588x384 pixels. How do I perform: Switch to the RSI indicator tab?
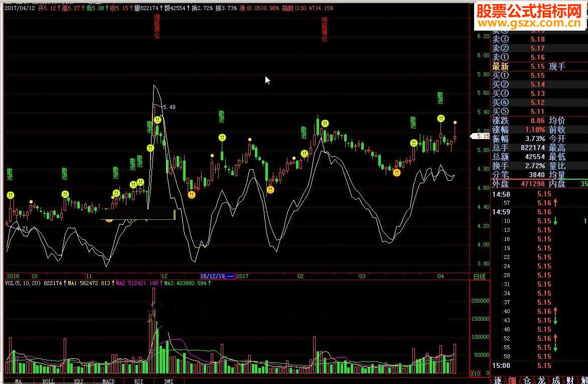pyautogui.click(x=139, y=381)
